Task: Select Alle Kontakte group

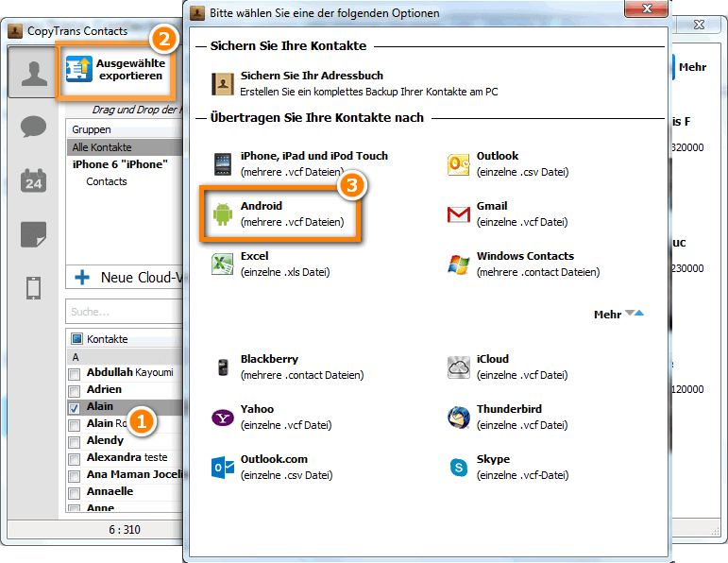Action: (x=125, y=147)
